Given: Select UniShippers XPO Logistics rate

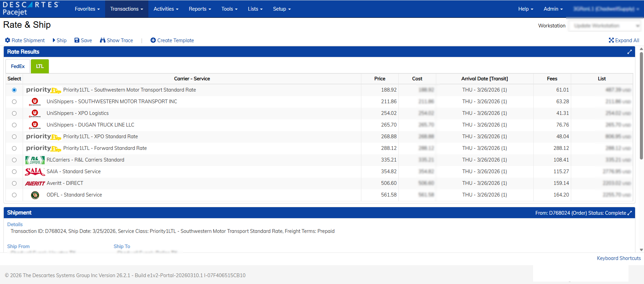Looking at the screenshot, I should [x=14, y=113].
